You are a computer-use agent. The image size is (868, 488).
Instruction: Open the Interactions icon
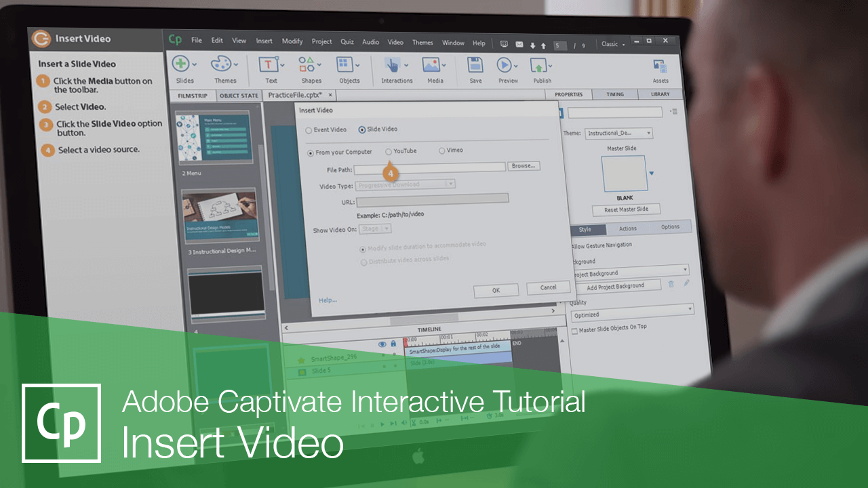pos(393,64)
